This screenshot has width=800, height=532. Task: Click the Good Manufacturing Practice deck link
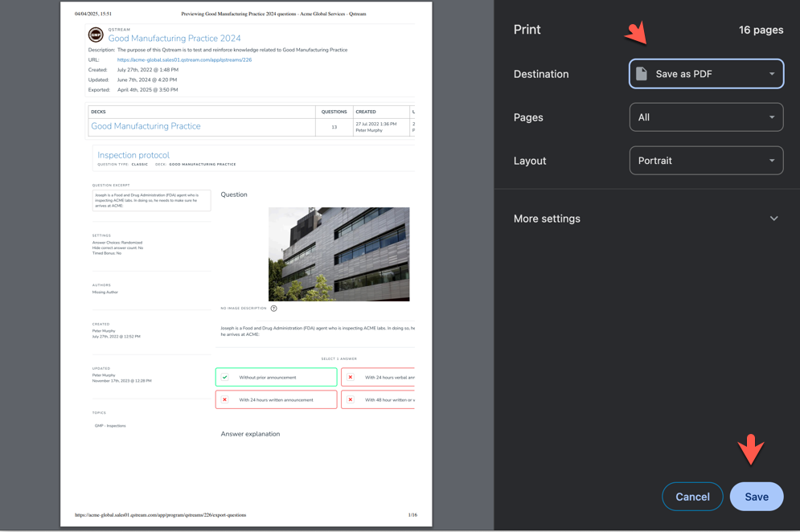pos(146,126)
